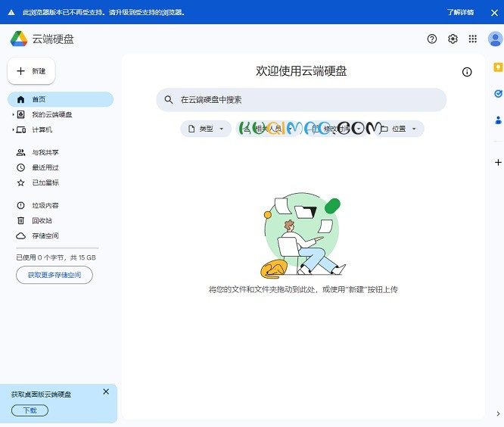Open 垃圾内容 in the sidebar
The height and width of the screenshot is (427, 504).
tap(61, 205)
